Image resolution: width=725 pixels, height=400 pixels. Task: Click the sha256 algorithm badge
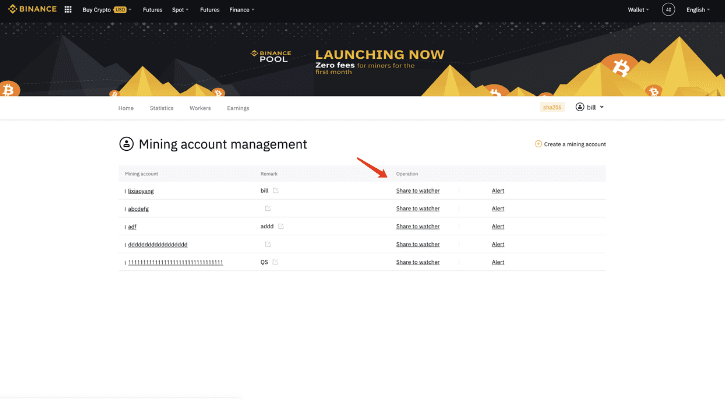point(552,107)
